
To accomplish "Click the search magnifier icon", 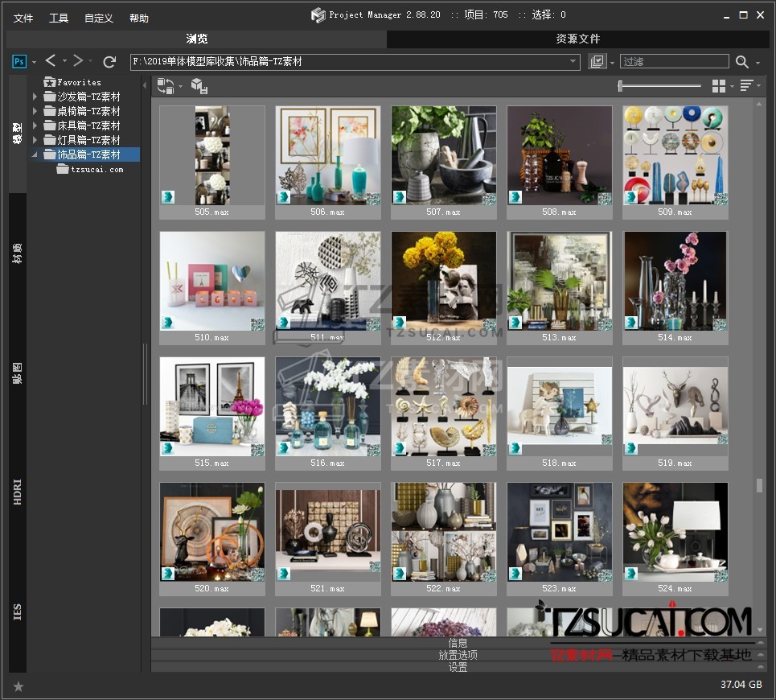I will pyautogui.click(x=742, y=62).
